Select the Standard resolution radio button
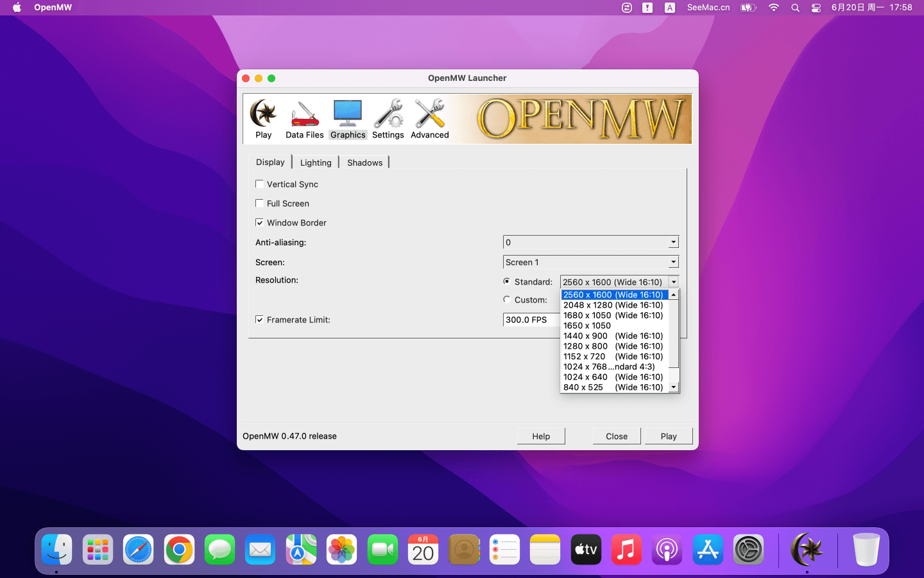The image size is (924, 578). pos(507,281)
